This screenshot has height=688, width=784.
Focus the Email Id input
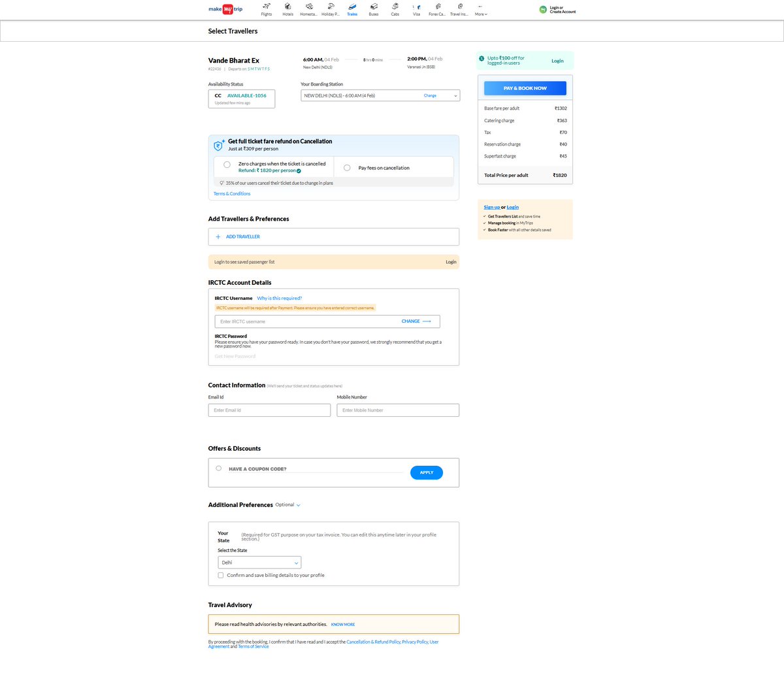(269, 410)
